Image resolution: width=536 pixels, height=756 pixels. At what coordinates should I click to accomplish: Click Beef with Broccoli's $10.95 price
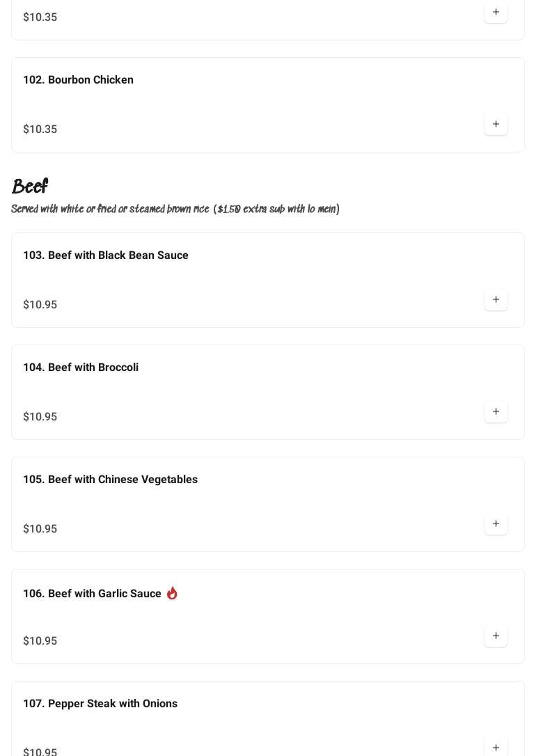tap(40, 417)
